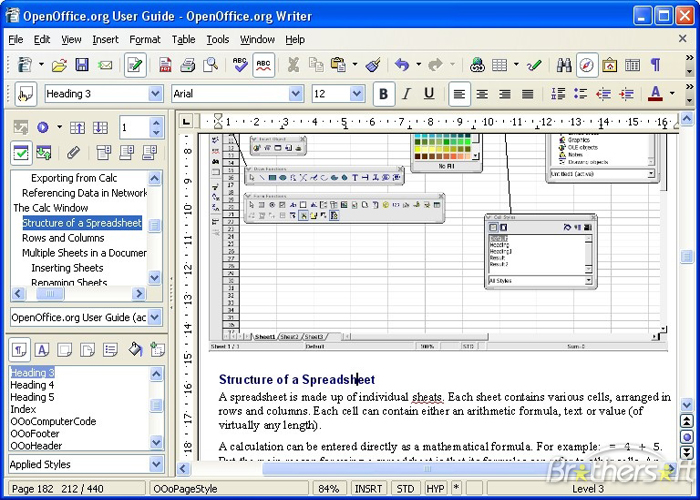Open Table insert dropdown arrow
Image resolution: width=700 pixels, height=500 pixels.
click(x=516, y=65)
